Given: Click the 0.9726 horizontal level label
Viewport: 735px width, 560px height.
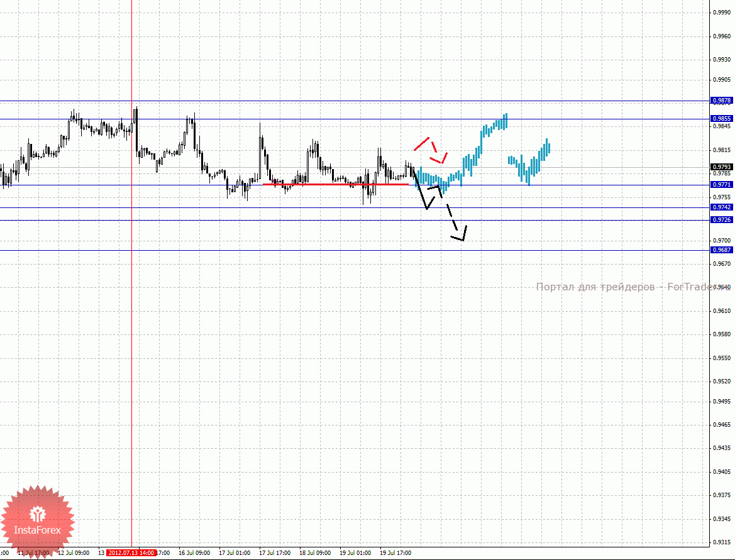Looking at the screenshot, I should point(721,220).
